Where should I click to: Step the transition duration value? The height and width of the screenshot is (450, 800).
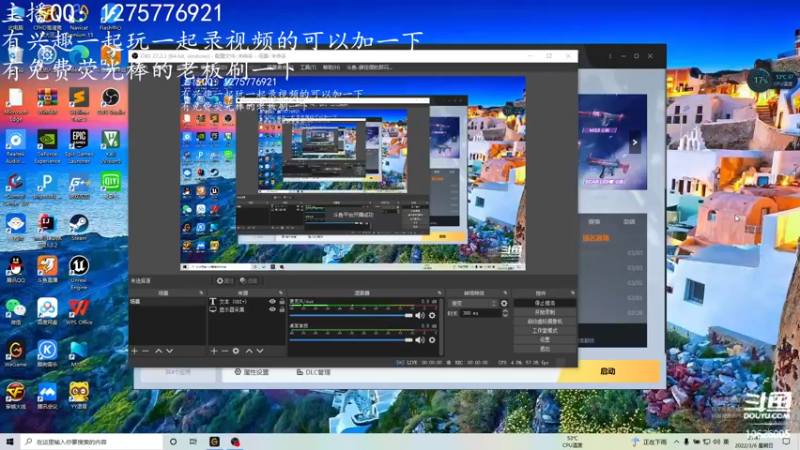tap(505, 313)
